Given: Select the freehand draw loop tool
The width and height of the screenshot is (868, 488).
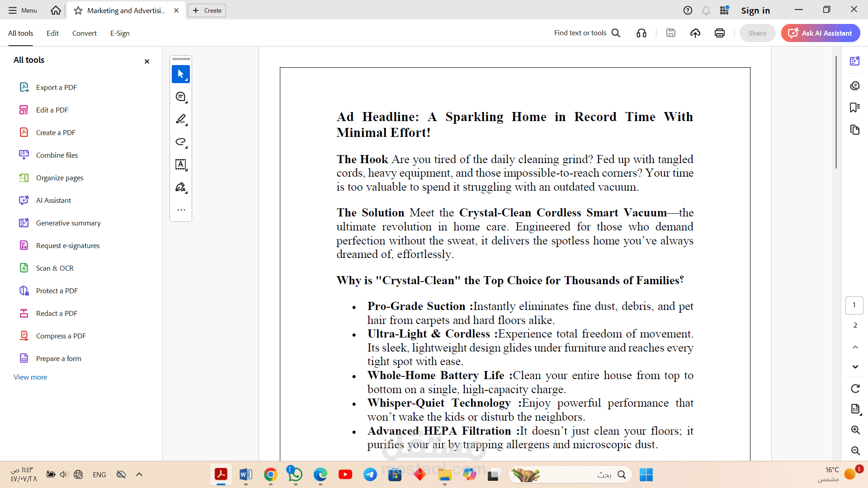Looking at the screenshot, I should point(181,142).
